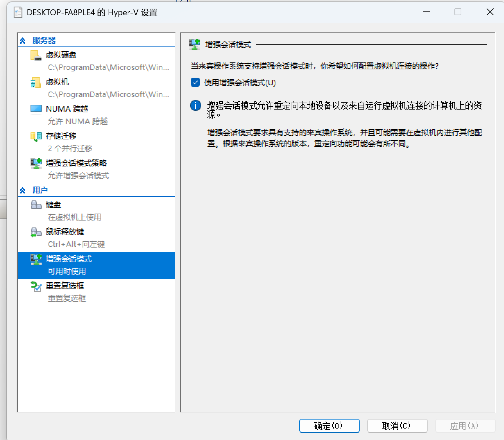
Task: Click the 键盘 icon
Action: [36, 205]
